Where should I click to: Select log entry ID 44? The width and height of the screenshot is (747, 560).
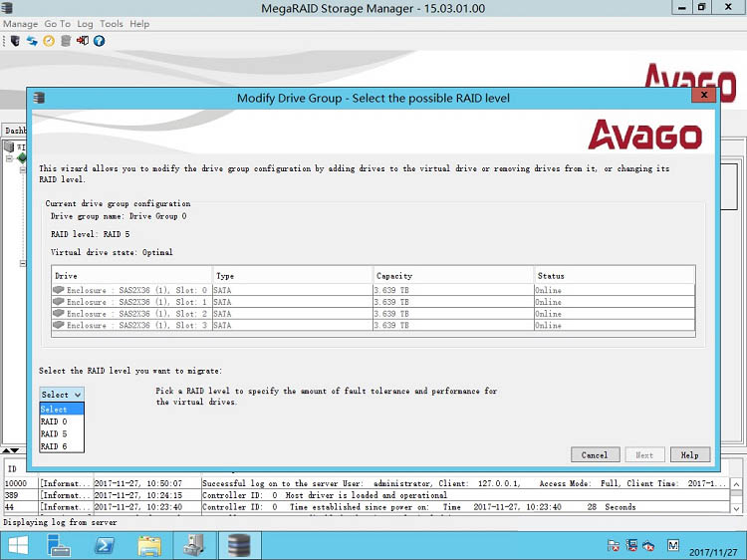point(367,507)
